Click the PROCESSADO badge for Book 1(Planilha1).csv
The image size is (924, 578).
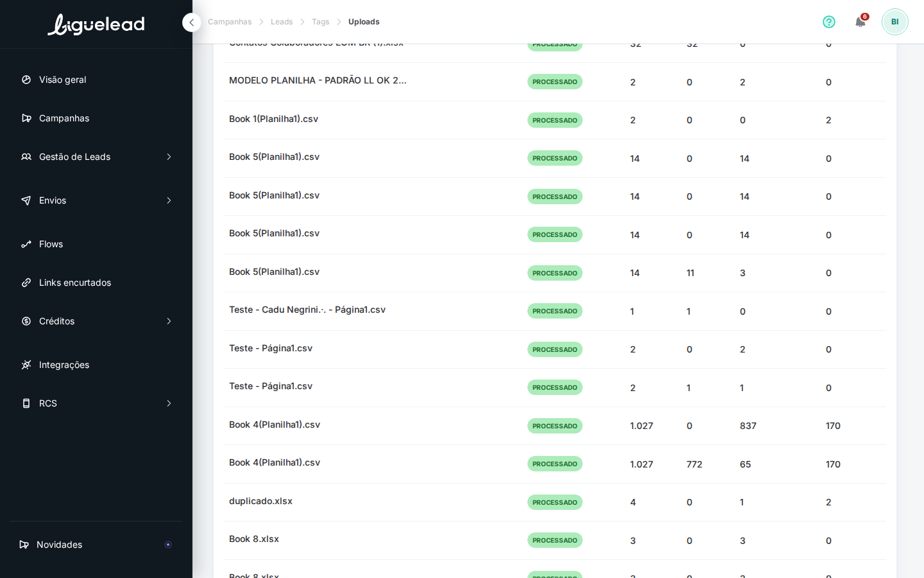click(x=555, y=120)
